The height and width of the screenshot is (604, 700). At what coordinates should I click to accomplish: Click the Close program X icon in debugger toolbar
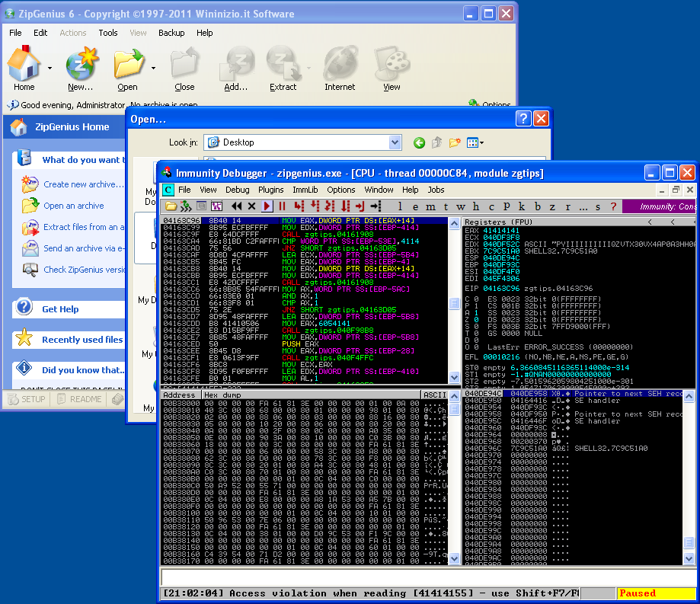pos(251,206)
